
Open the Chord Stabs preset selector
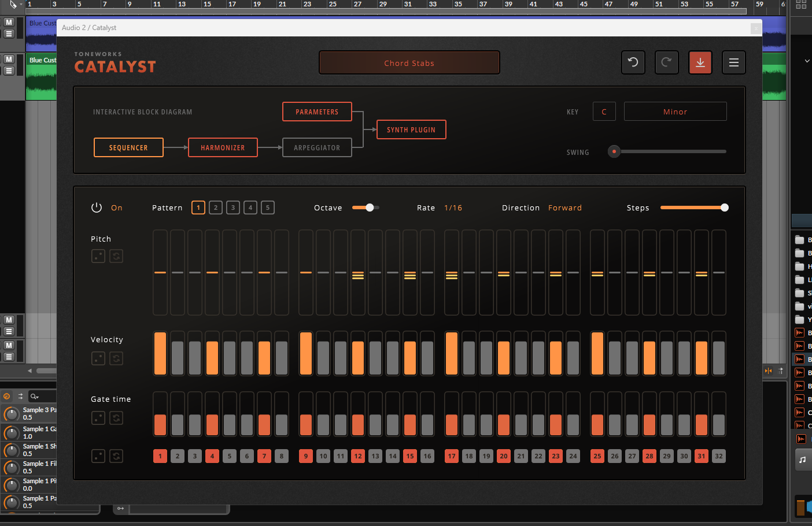tap(409, 63)
